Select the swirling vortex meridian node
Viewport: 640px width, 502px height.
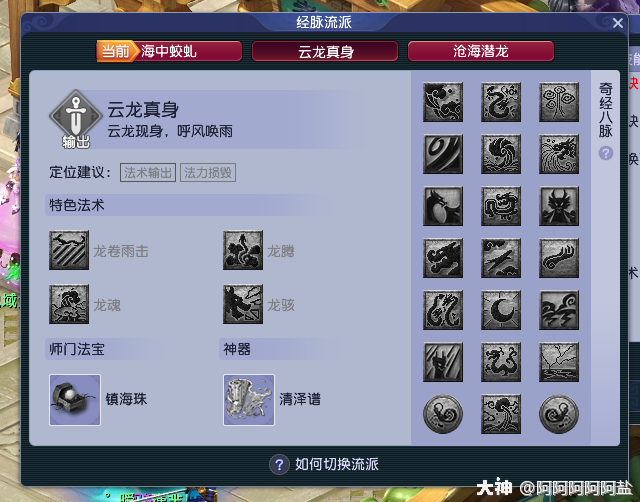443,154
